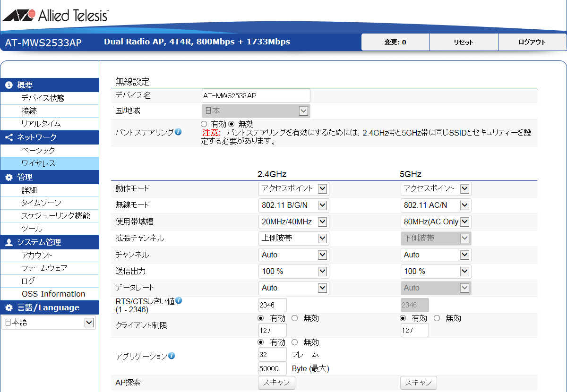
Task: Open 2.4GHz 拡張チャンネル dropdown
Action: (293, 238)
